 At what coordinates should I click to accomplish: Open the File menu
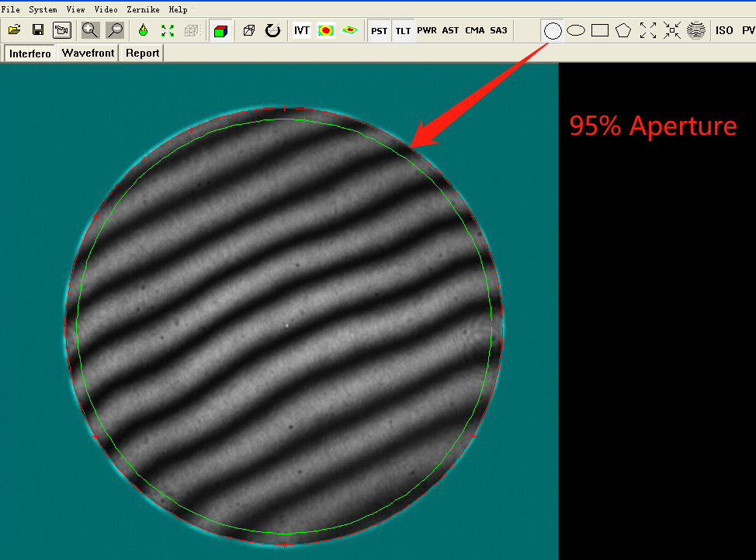tap(11, 9)
